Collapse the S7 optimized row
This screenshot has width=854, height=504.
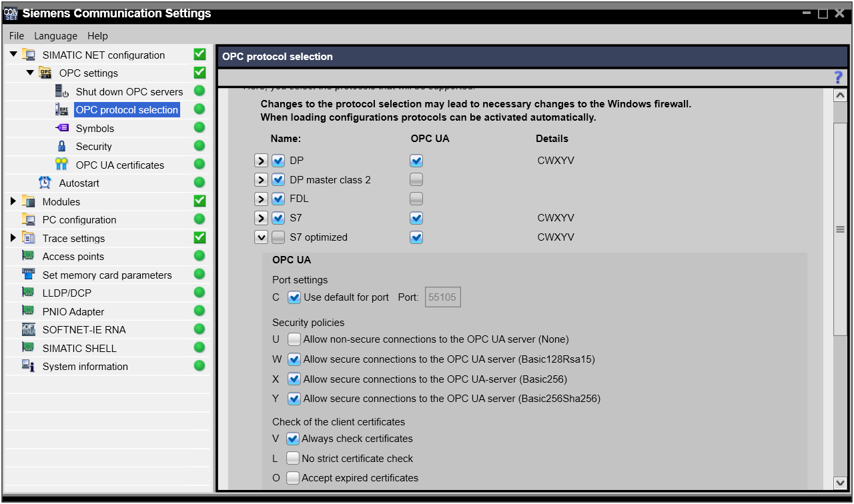262,237
